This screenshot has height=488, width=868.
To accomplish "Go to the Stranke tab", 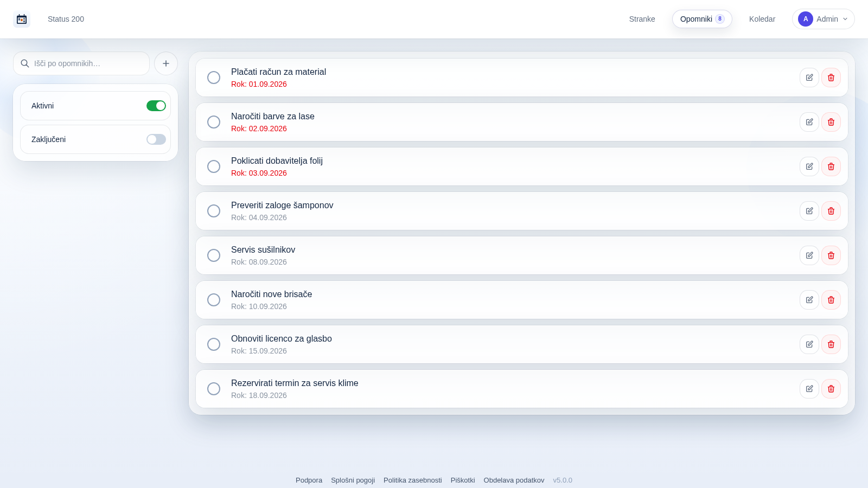I will [x=642, y=19].
